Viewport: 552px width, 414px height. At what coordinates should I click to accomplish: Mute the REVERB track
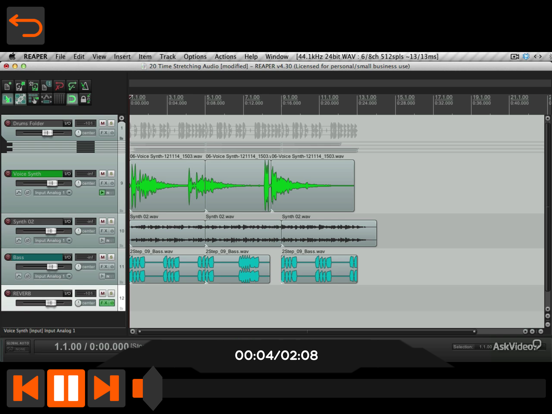(x=102, y=293)
